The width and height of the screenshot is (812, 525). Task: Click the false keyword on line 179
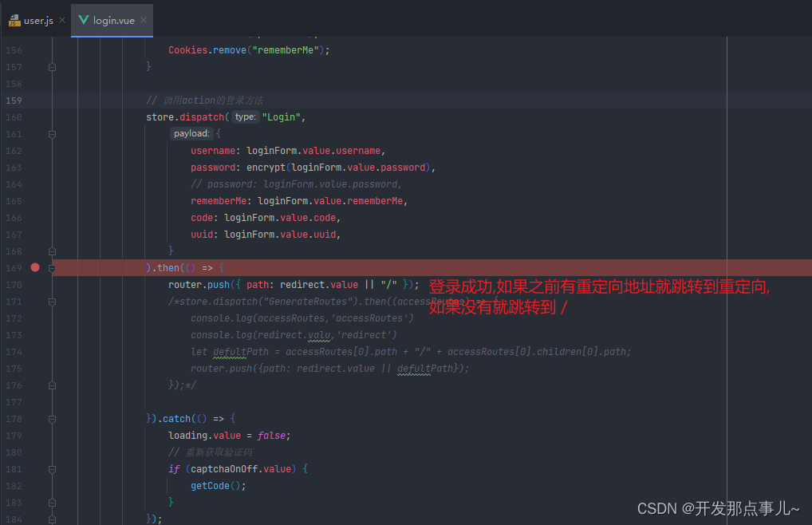pos(271,436)
